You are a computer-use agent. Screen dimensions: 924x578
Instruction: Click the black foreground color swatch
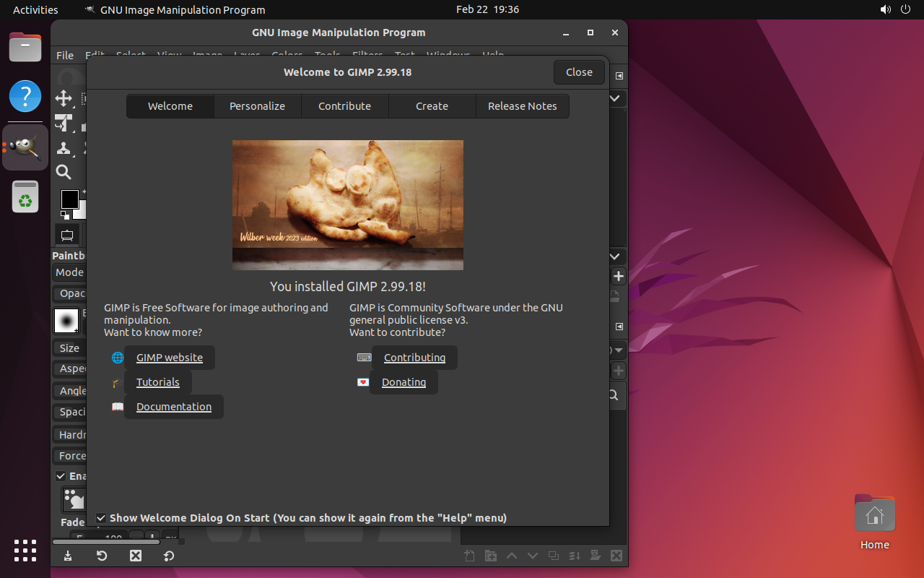[x=69, y=199]
